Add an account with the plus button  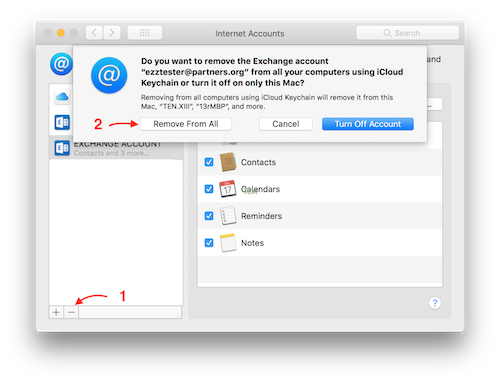pos(56,312)
